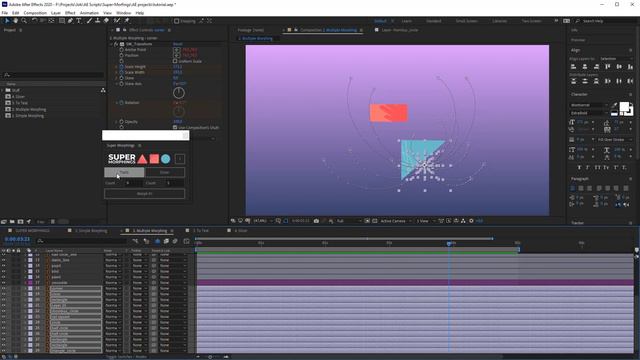
Task: Select the Puppet Pin tool
Action: pyautogui.click(x=127, y=20)
